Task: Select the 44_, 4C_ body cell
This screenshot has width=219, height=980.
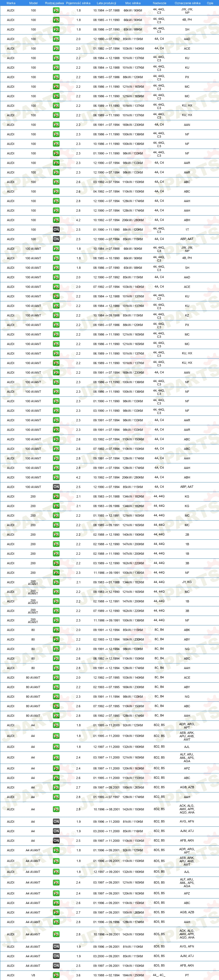Action: [x=159, y=975]
